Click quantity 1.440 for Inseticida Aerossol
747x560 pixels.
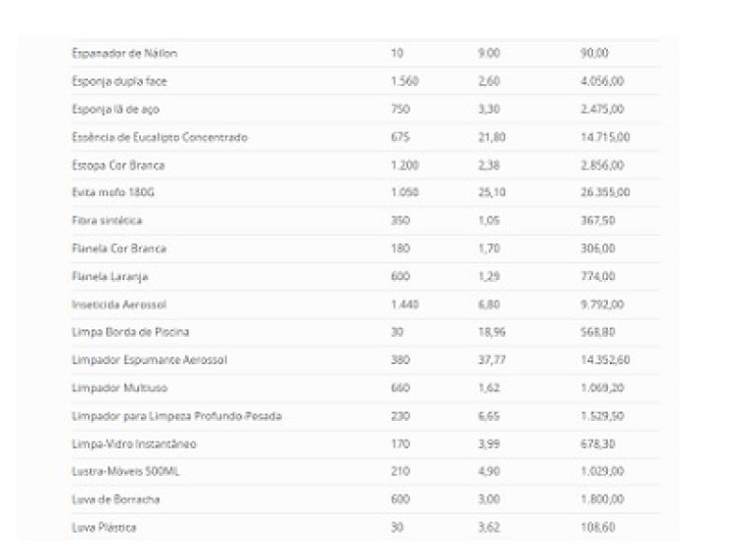click(x=404, y=304)
